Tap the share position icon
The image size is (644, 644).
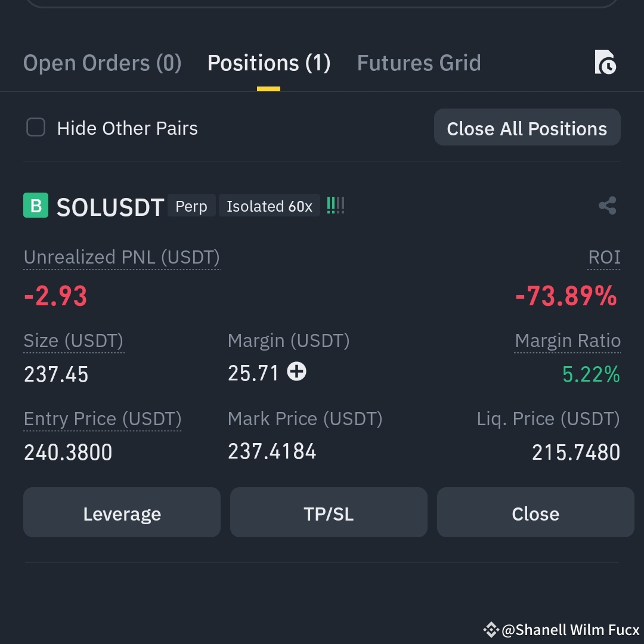click(608, 205)
